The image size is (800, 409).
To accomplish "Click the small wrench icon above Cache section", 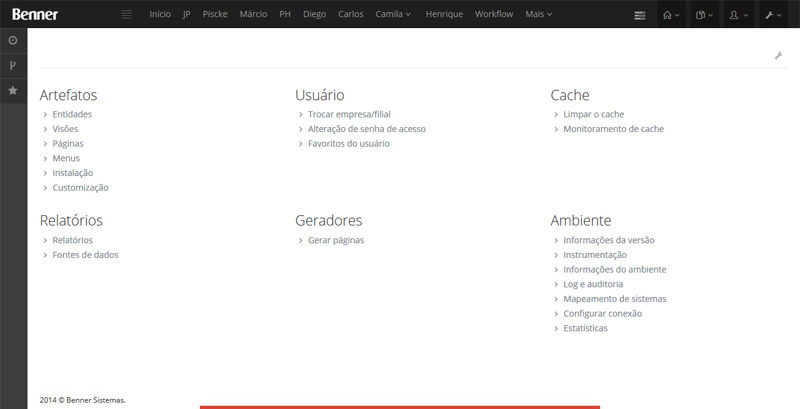I will pyautogui.click(x=778, y=55).
